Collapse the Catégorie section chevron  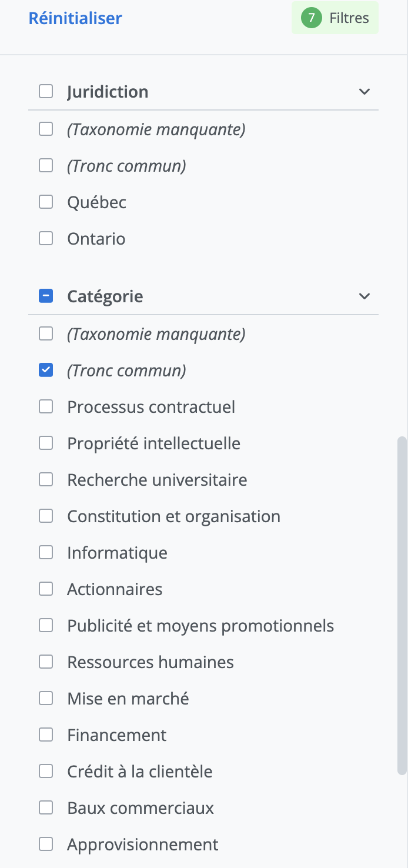[x=364, y=296]
